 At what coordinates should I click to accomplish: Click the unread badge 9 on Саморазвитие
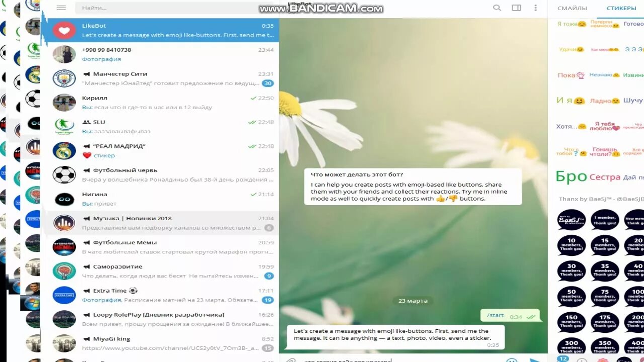point(269,276)
